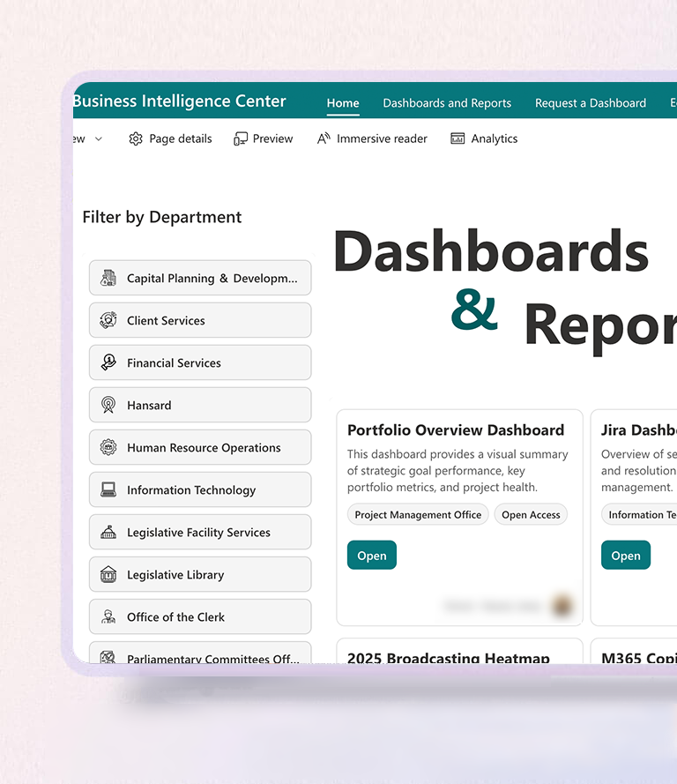Click the 2025 Broadcasting Heatmap card title
This screenshot has height=784, width=677.
click(448, 658)
